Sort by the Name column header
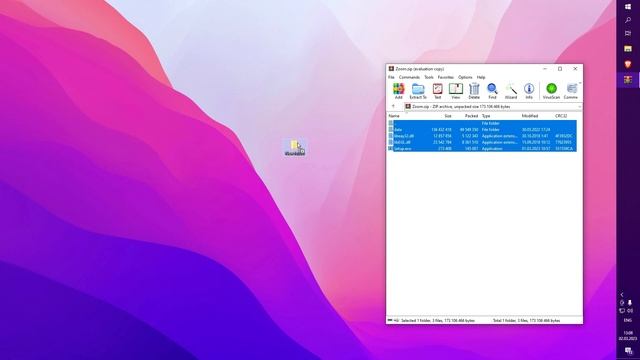Screen dimensions: 640x360 click(x=394, y=116)
